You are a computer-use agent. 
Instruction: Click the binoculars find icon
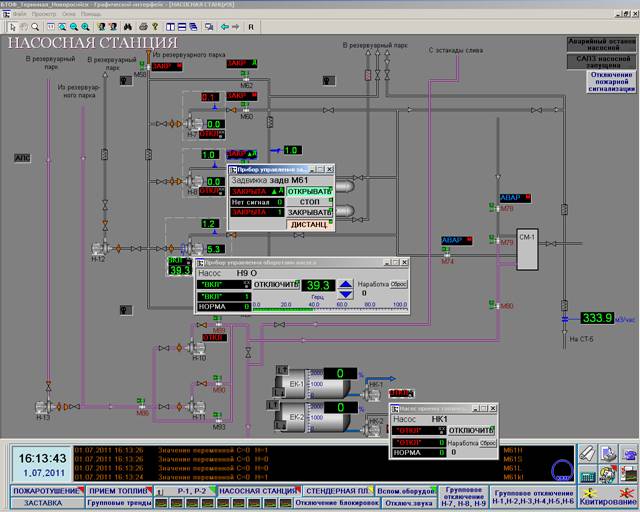(128, 27)
